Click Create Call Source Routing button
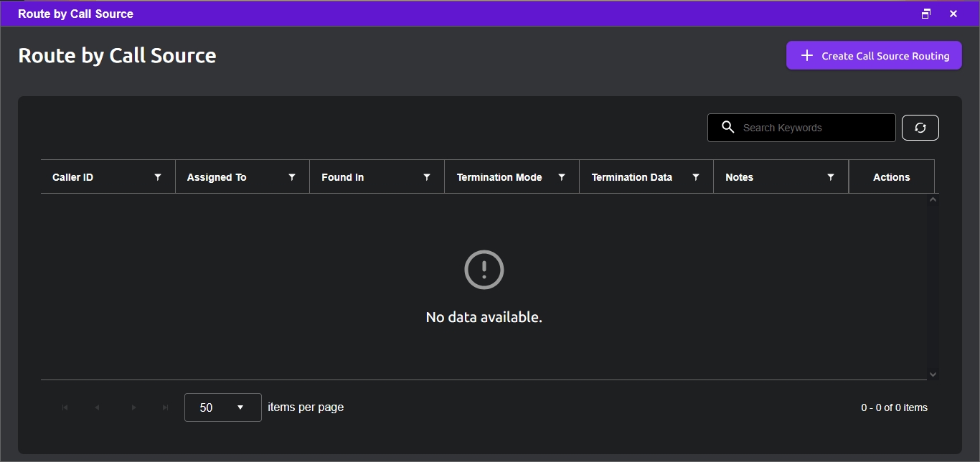 (x=874, y=55)
